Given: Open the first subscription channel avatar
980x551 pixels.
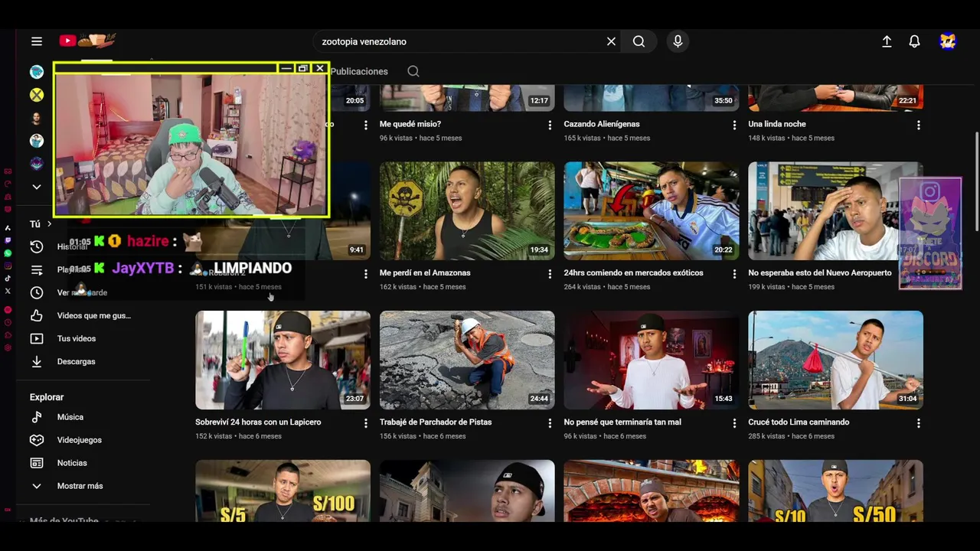Looking at the screenshot, I should coord(37,72).
